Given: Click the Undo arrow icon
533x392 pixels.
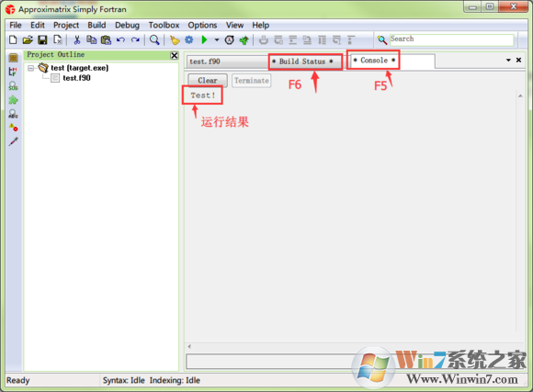Looking at the screenshot, I should click(120, 40).
